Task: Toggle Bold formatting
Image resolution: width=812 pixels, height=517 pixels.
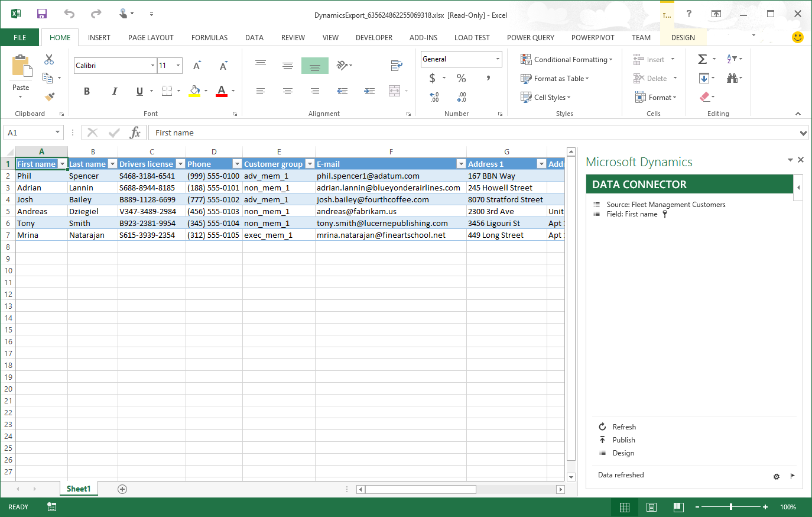Action: click(x=87, y=91)
